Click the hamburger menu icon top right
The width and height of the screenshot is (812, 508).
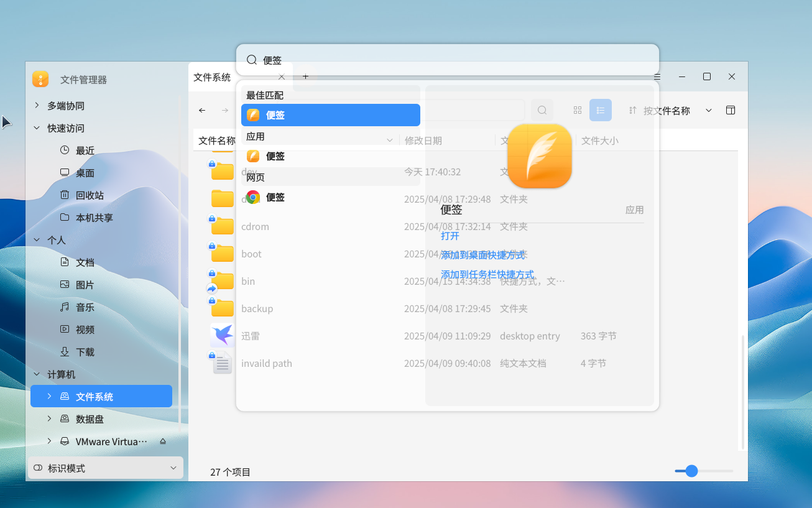coord(657,76)
